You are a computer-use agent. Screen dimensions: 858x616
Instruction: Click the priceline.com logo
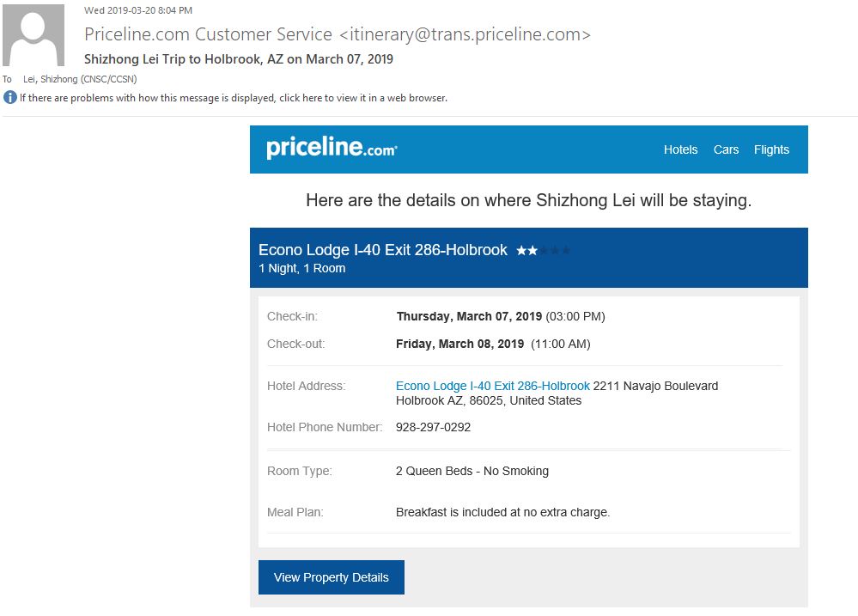(332, 148)
